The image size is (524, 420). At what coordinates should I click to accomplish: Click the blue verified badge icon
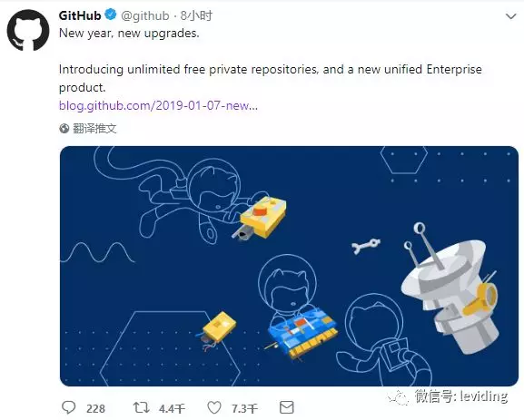click(x=110, y=15)
